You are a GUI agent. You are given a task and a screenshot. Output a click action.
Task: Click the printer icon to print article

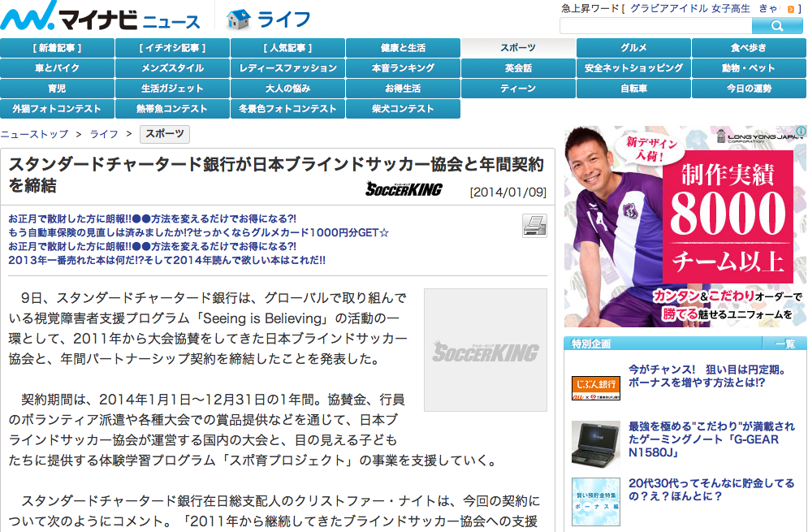point(534,225)
